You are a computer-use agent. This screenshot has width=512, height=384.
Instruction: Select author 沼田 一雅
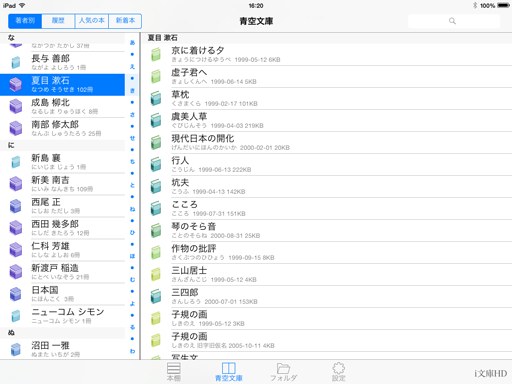(62, 349)
